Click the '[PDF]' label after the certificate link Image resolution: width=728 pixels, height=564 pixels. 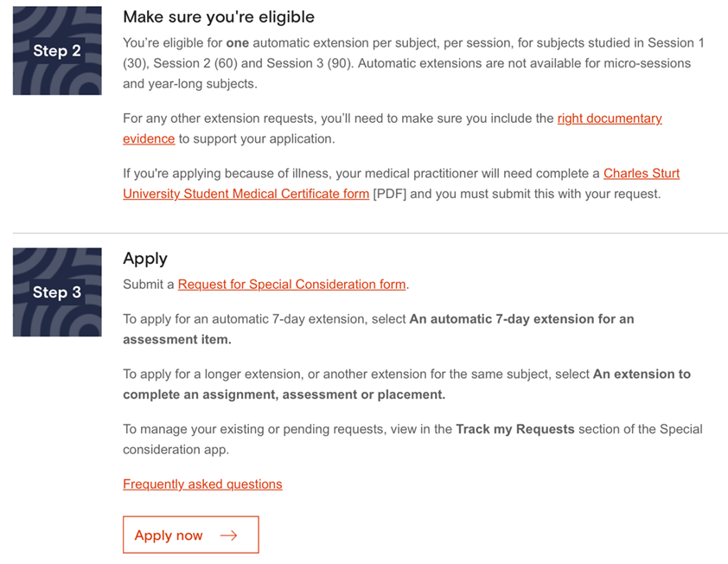point(389,194)
